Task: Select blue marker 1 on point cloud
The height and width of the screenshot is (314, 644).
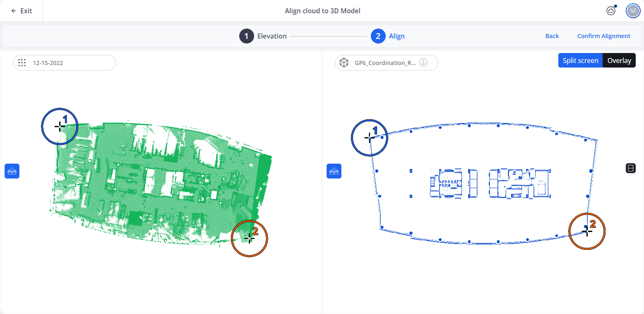Action: (60, 126)
